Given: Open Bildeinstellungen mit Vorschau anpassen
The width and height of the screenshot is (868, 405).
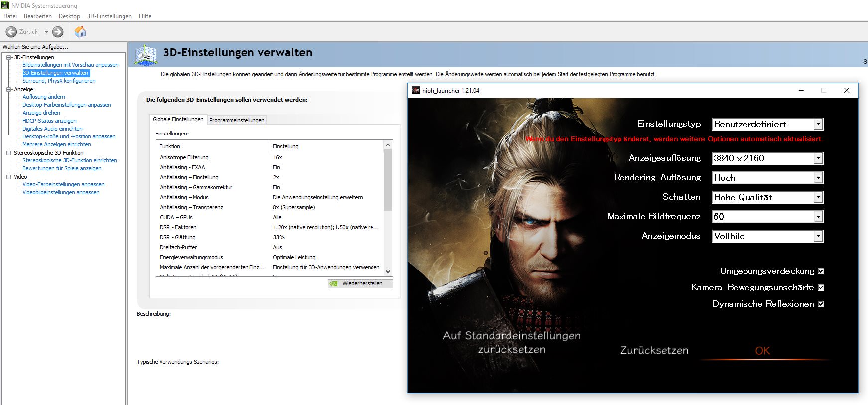Looking at the screenshot, I should click(70, 65).
